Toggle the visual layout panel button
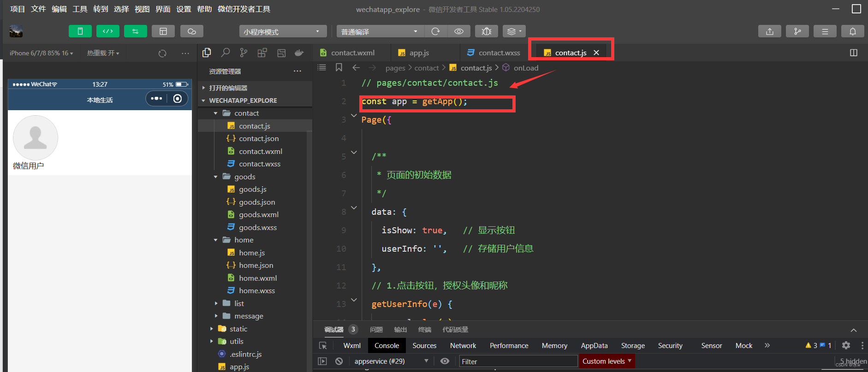Screen dimensions: 868x372 tap(163, 31)
